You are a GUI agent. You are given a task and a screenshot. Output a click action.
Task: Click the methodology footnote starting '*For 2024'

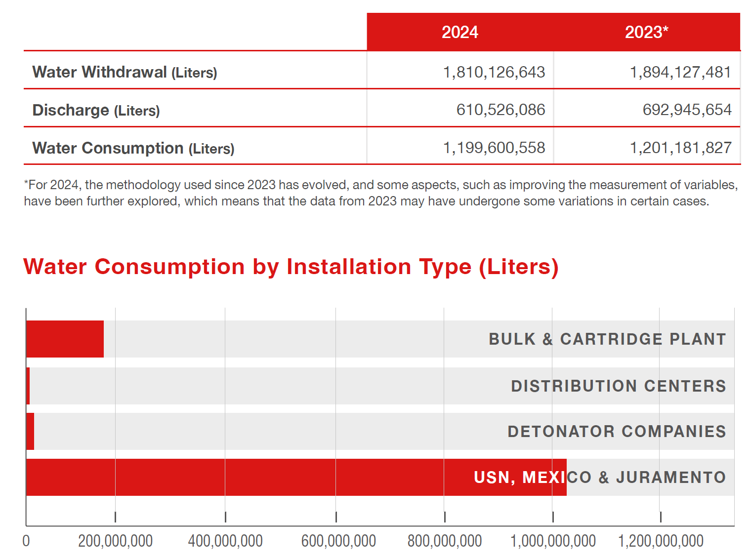[x=381, y=193]
